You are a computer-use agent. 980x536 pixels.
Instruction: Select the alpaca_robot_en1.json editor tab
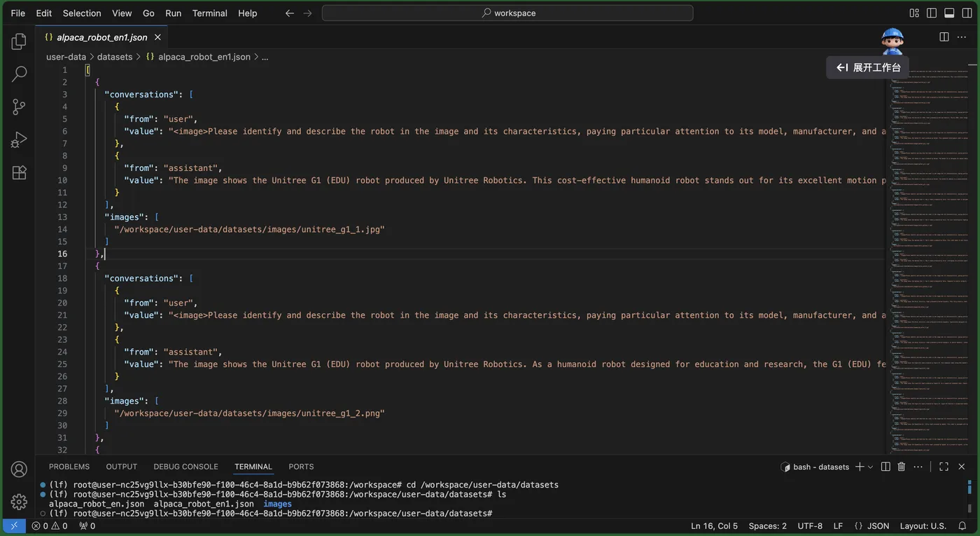pos(102,37)
